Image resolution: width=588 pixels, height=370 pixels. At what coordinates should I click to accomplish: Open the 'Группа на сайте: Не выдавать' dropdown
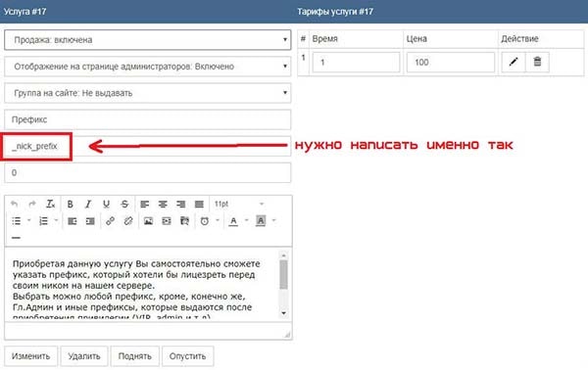click(147, 93)
